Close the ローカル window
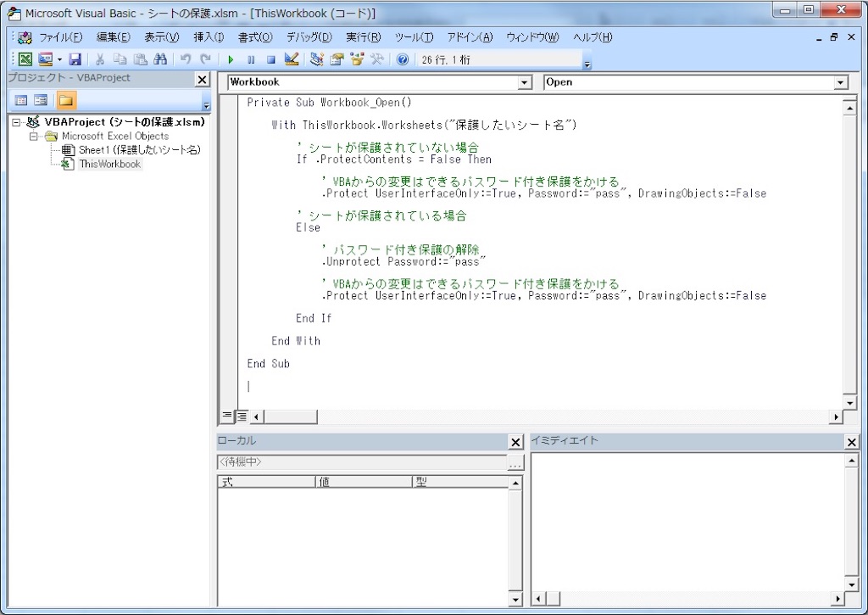The height and width of the screenshot is (615, 868). 515,442
